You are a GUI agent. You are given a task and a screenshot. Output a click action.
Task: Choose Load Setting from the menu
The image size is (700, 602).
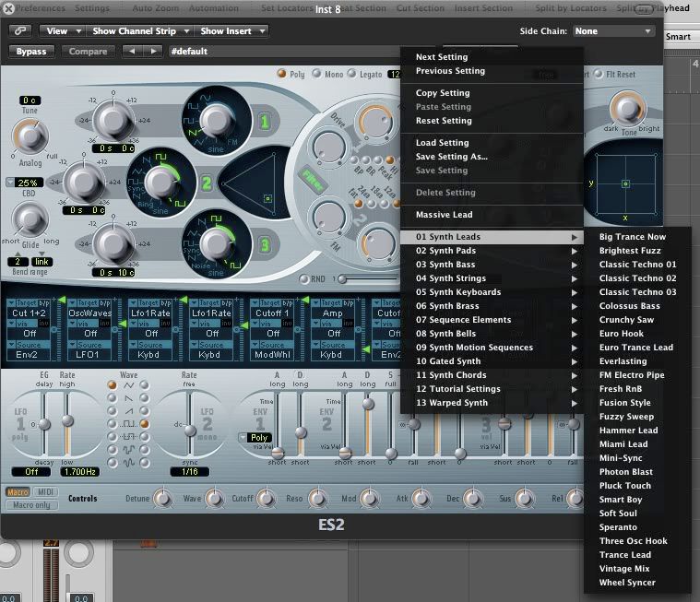tap(442, 143)
